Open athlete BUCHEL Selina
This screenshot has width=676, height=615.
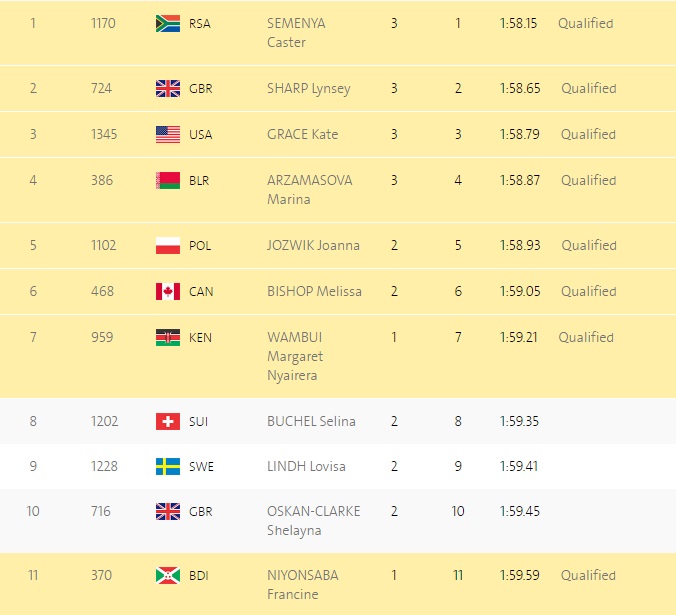(x=311, y=421)
